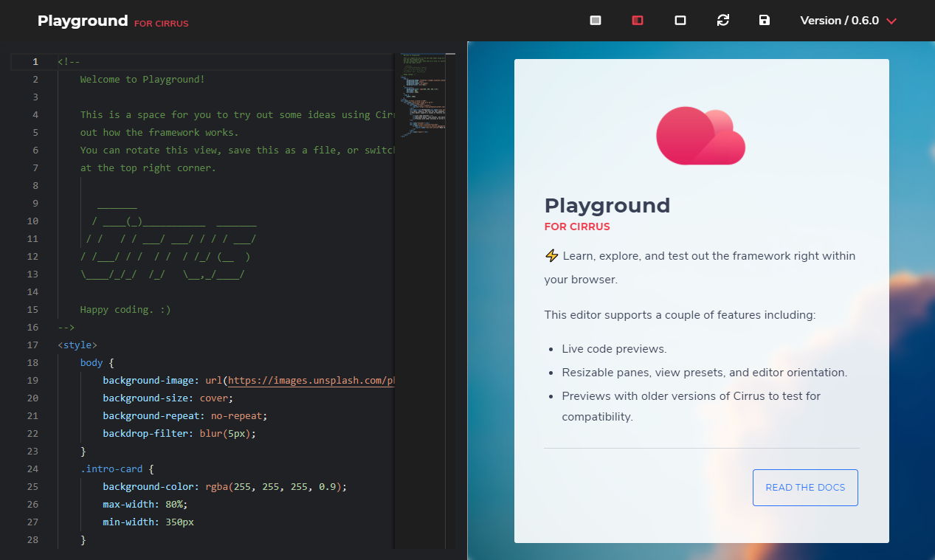Click 'This editor supports a couple of features' text

tap(680, 315)
